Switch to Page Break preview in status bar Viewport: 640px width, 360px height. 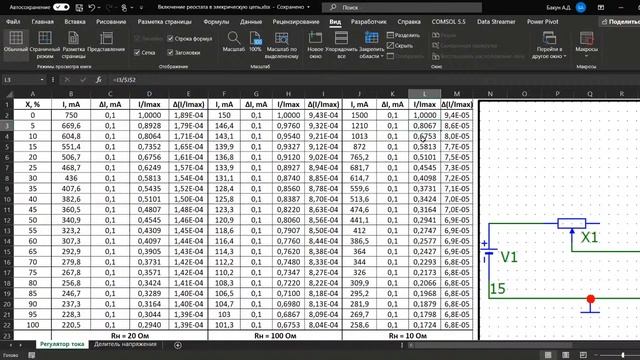(583, 355)
